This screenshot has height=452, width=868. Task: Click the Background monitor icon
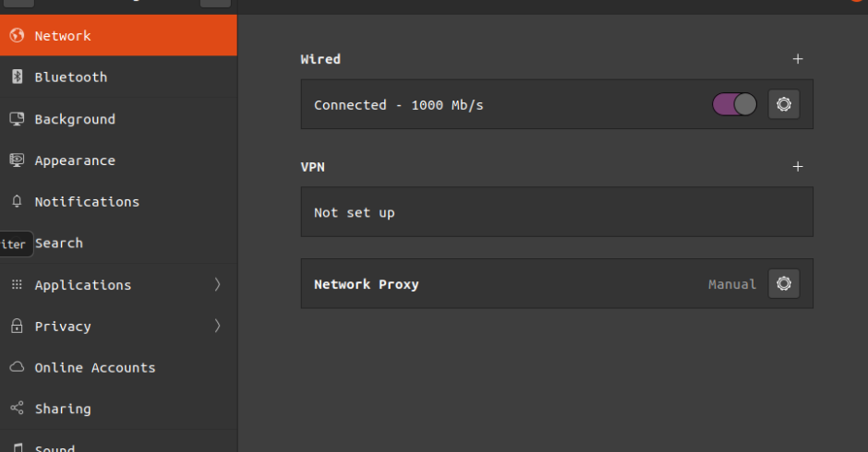[17, 119]
